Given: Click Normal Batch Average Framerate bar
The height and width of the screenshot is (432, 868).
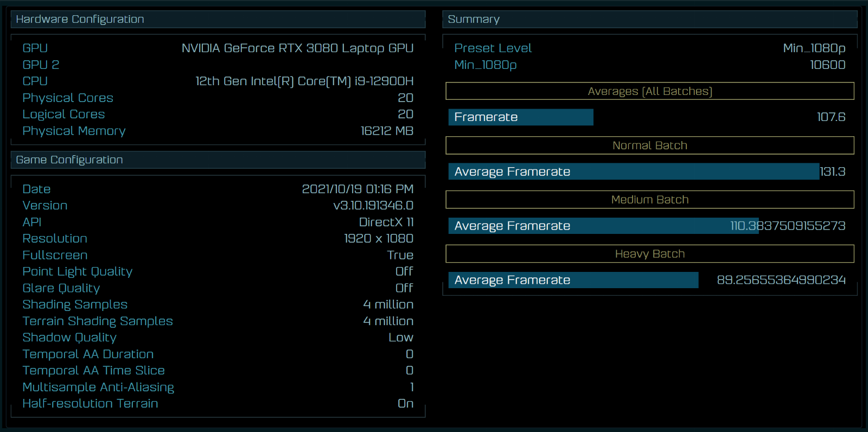Looking at the screenshot, I should (x=634, y=171).
